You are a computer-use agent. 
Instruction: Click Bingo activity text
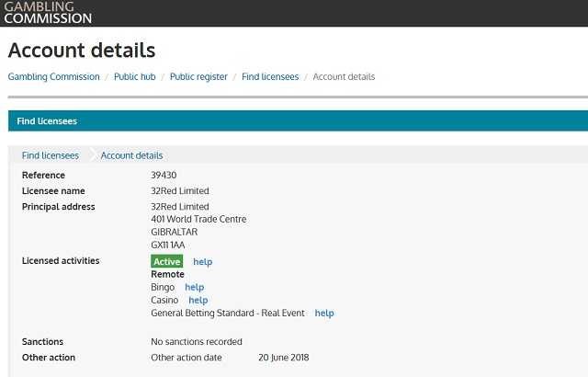coord(163,287)
